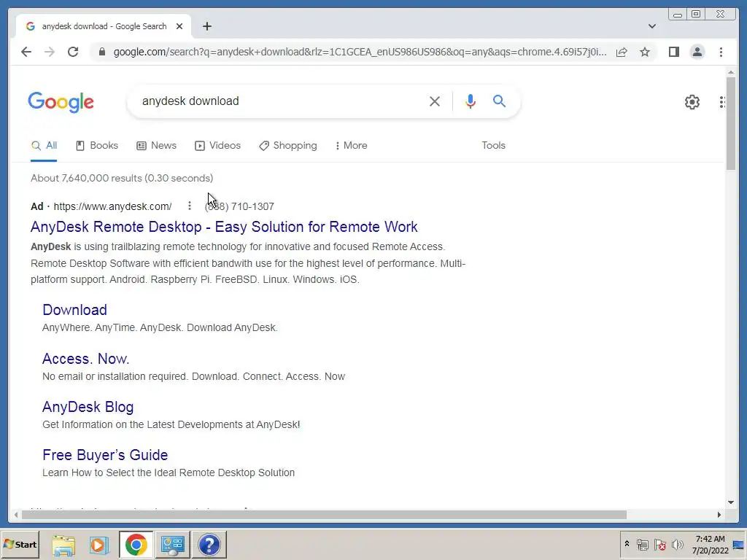The width and height of the screenshot is (747, 560).
Task: Click the horizontal scrollbar thumb
Action: point(324,514)
